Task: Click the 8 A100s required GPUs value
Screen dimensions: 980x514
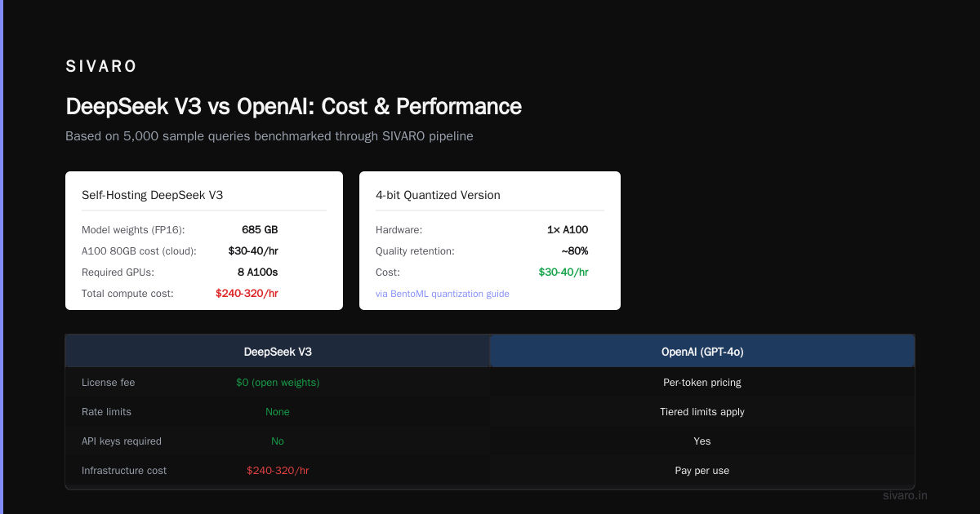Action: click(x=258, y=272)
